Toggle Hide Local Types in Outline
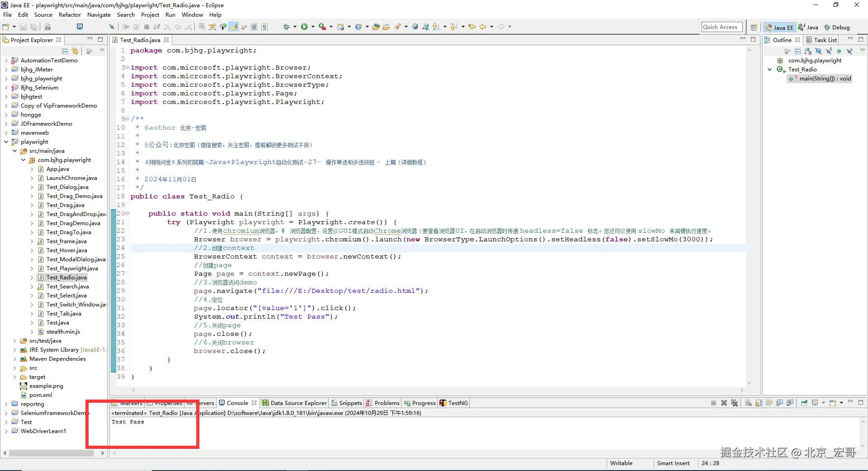 (x=849, y=51)
